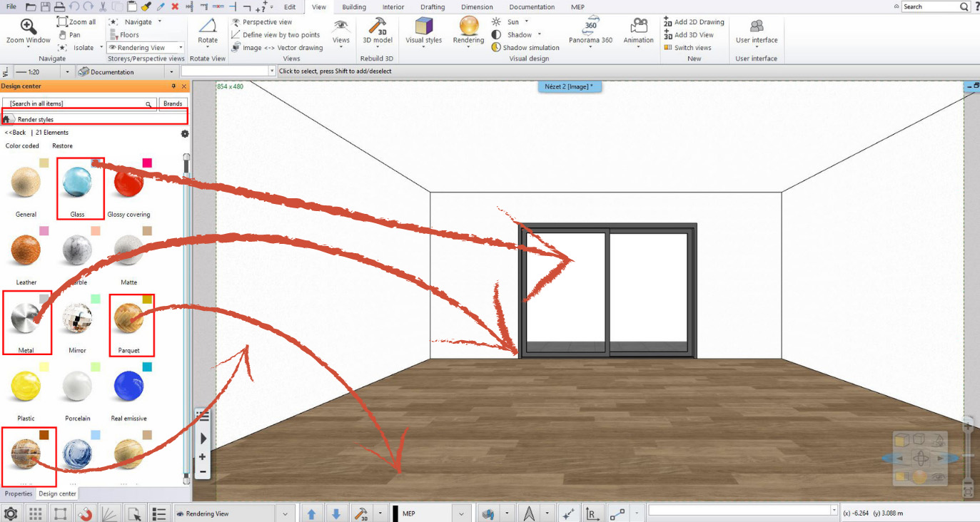Click the blue down arrow floor icon
The image size is (980, 522).
point(336,513)
